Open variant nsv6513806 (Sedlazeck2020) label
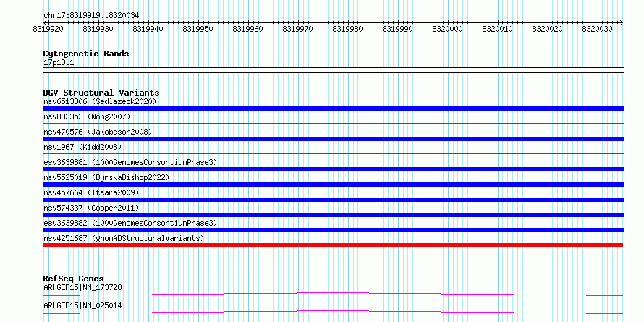The image size is (644, 322). tap(100, 101)
